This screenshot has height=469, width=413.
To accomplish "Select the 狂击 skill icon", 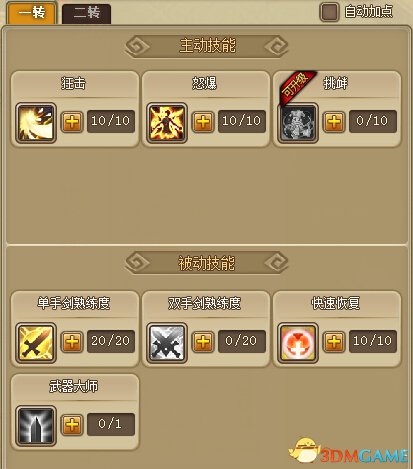I will point(36,123).
